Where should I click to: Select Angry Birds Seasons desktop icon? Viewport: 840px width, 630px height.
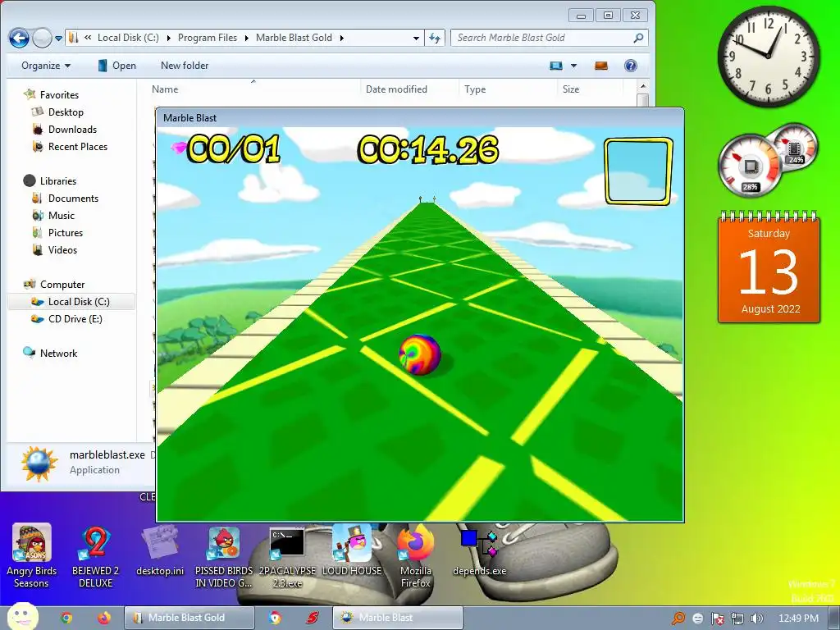coord(32,557)
